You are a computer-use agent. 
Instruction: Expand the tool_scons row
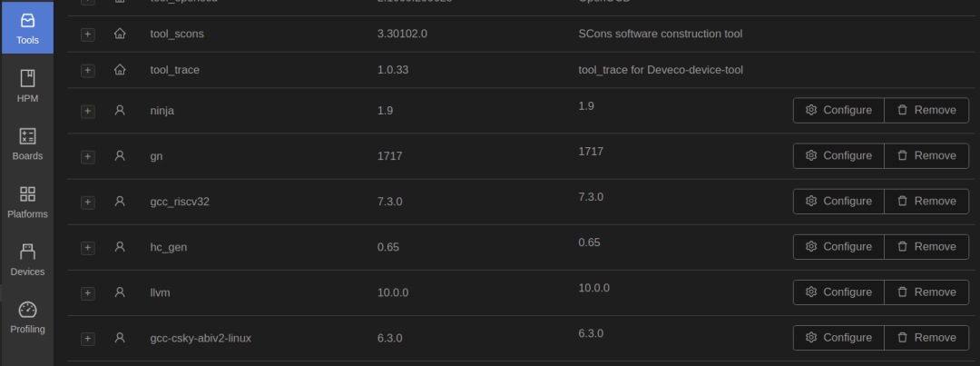coord(88,35)
